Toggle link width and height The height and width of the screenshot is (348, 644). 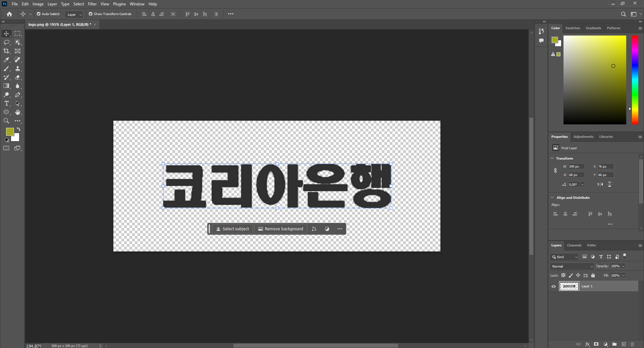point(555,171)
